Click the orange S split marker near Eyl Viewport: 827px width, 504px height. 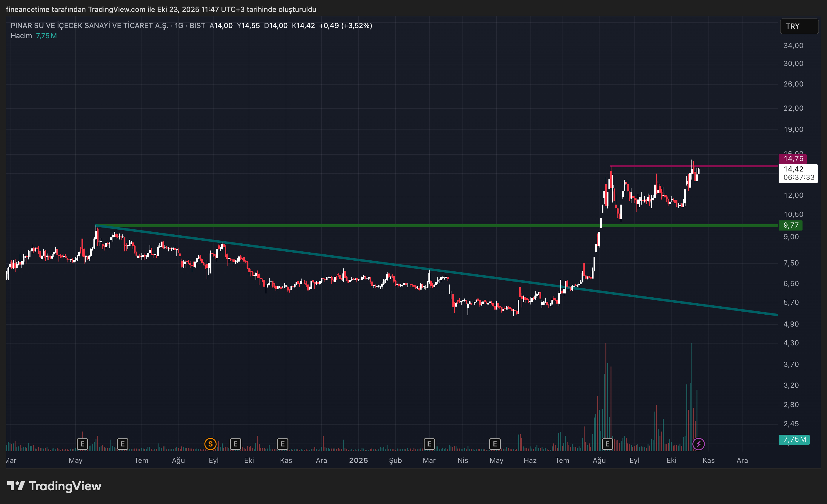tap(210, 444)
